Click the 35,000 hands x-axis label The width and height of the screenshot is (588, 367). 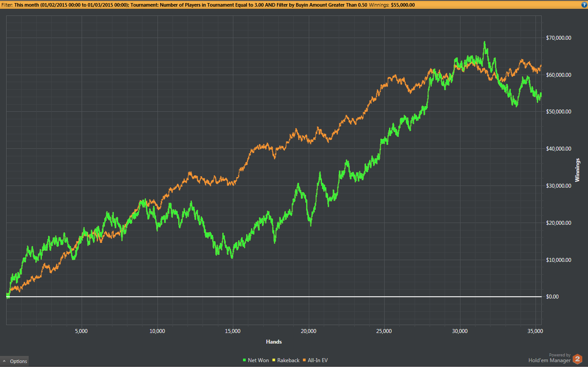click(536, 331)
